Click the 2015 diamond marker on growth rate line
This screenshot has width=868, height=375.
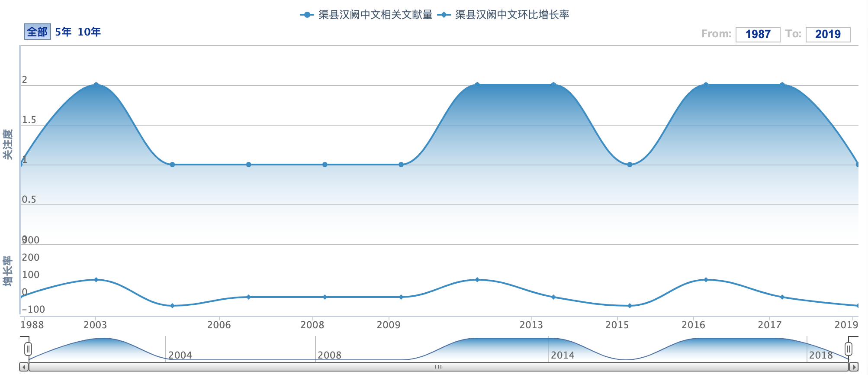coord(630,306)
